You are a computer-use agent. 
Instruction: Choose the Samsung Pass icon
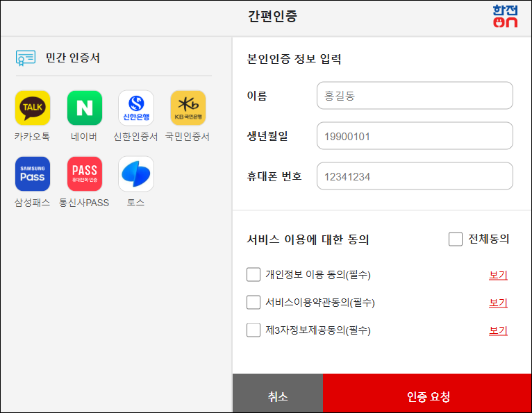(x=33, y=174)
